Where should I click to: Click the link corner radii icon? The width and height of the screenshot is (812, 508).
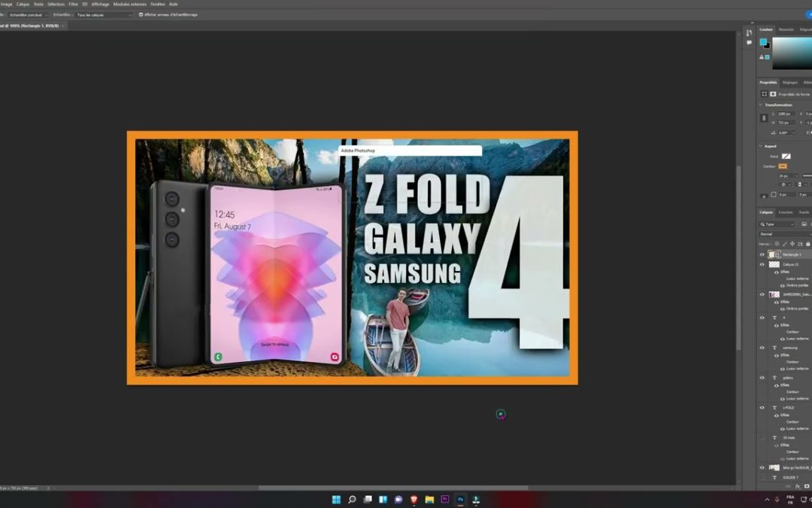[764, 196]
